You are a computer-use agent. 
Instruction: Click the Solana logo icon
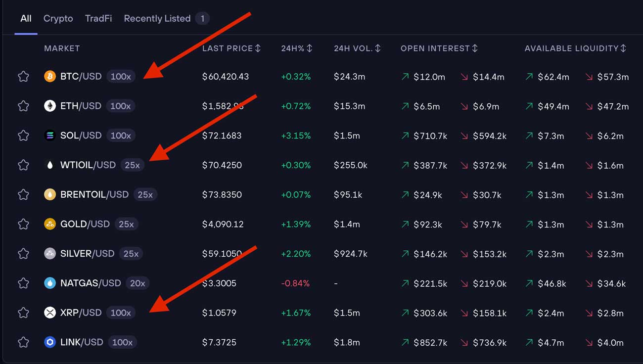50,136
